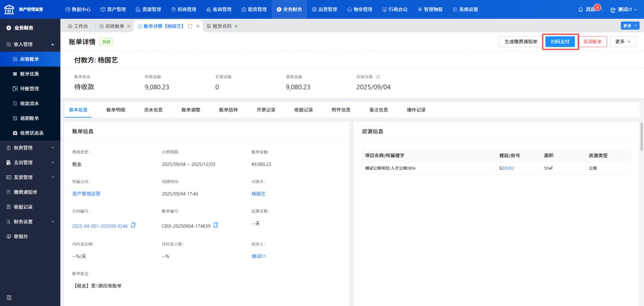Open contract link 2025-04-001-202509-0246

[100, 226]
